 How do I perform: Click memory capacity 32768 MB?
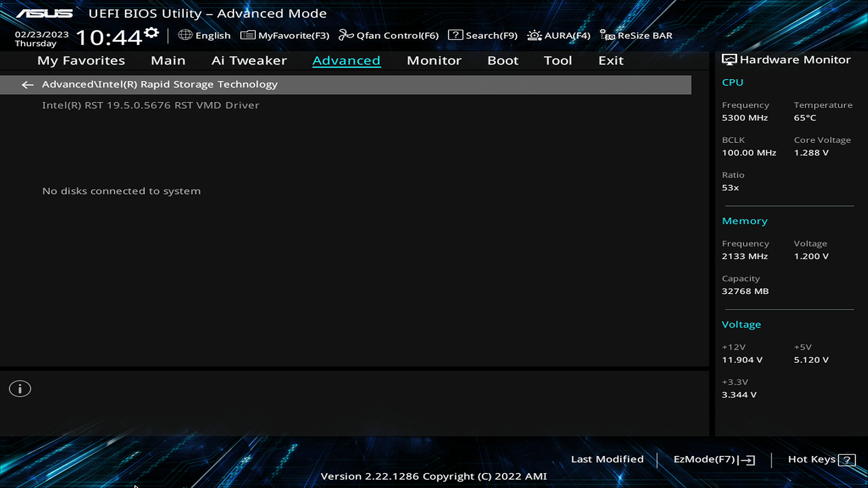click(745, 291)
